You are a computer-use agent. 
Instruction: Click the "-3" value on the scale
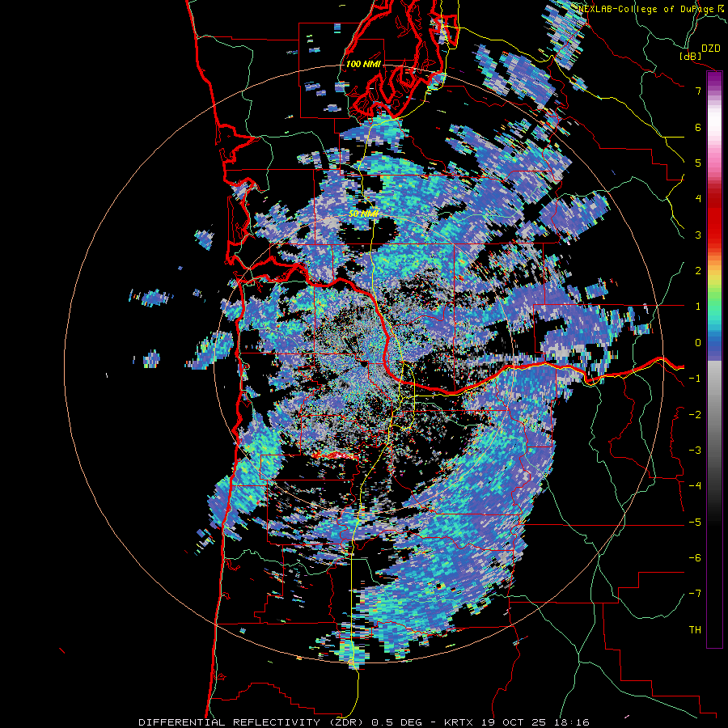tap(695, 451)
